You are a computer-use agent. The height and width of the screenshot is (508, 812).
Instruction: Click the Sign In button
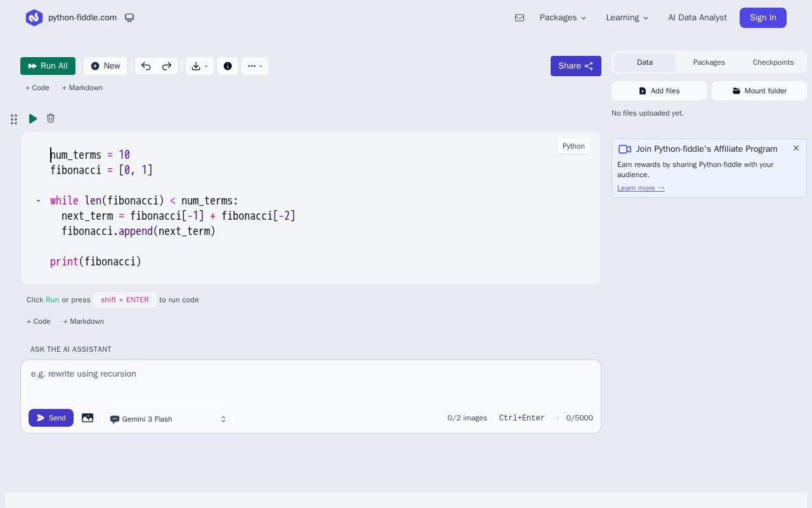763,18
